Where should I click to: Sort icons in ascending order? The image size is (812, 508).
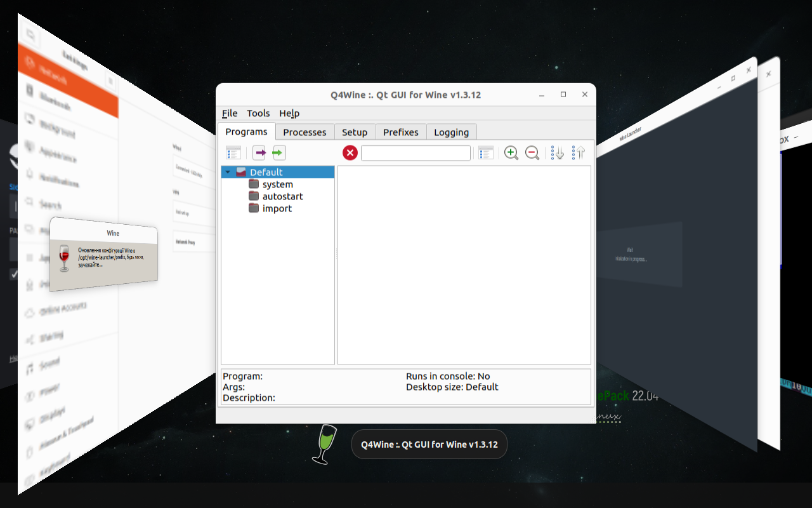tap(578, 152)
